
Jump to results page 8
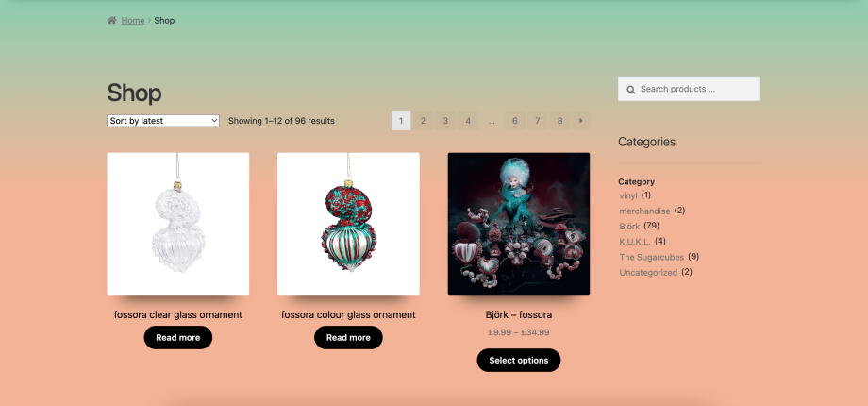click(x=560, y=121)
